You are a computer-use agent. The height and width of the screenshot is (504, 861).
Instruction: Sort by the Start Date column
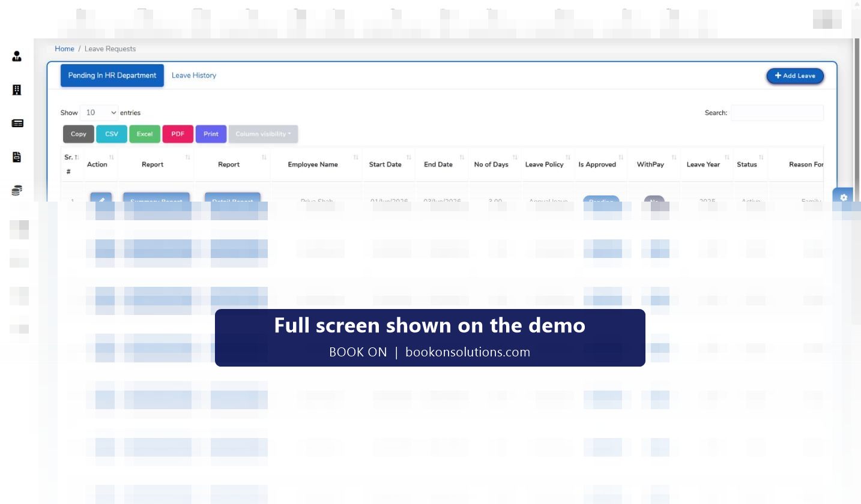click(x=389, y=164)
